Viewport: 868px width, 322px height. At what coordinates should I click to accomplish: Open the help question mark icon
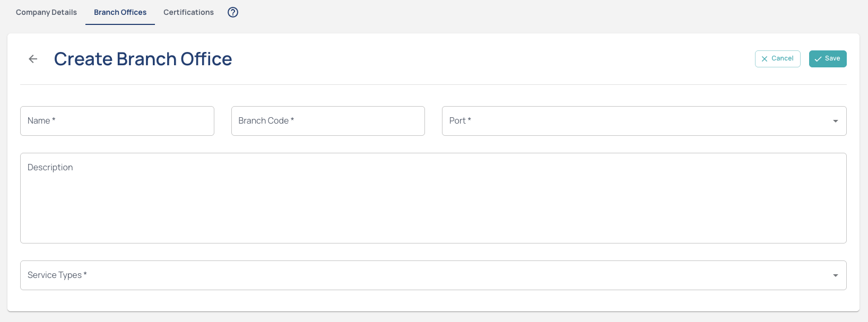(x=233, y=12)
